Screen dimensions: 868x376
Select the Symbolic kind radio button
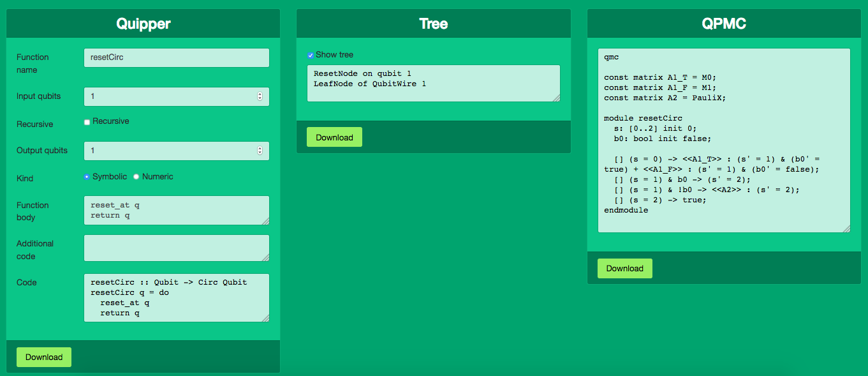point(87,177)
